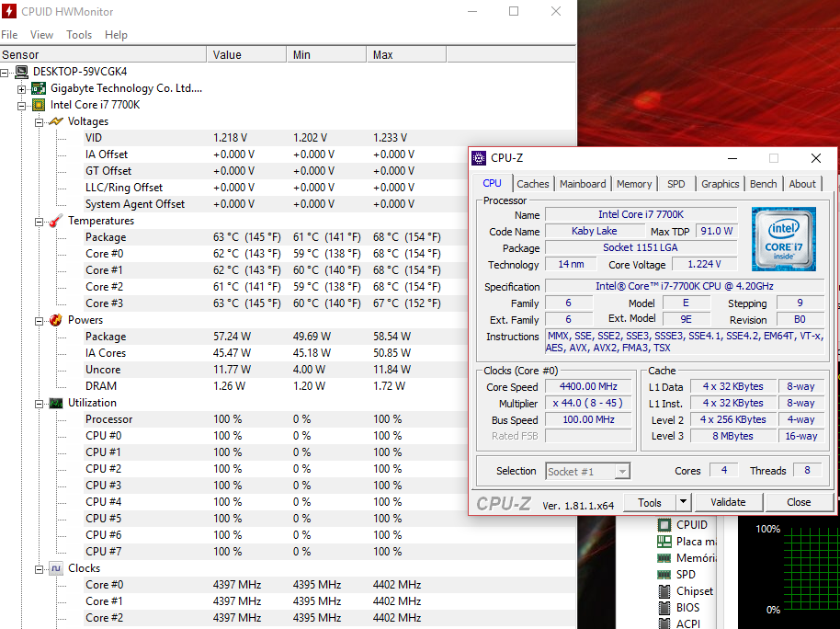The width and height of the screenshot is (840, 629).
Task: Collapse the Utilization section
Action: 39,404
